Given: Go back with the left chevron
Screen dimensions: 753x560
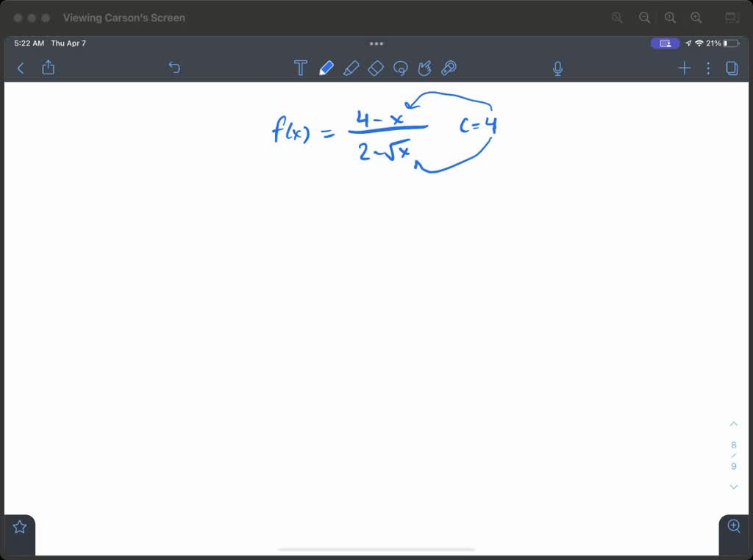Looking at the screenshot, I should tap(20, 68).
